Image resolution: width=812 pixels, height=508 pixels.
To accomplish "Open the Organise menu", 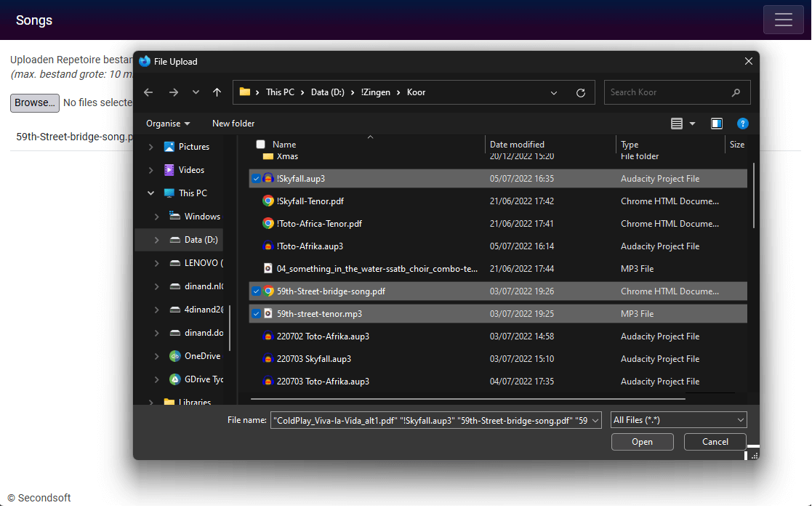I will click(168, 124).
